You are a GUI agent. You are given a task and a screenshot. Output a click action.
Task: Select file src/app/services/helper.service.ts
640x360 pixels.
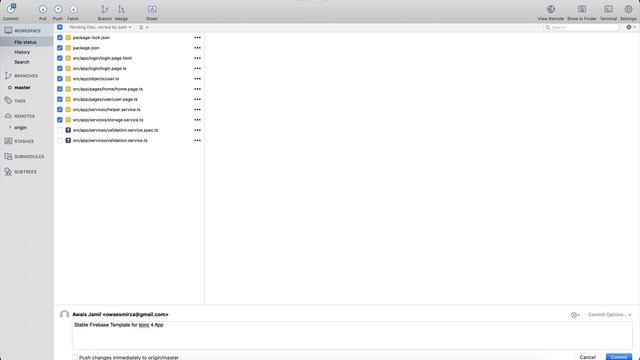pyautogui.click(x=107, y=109)
